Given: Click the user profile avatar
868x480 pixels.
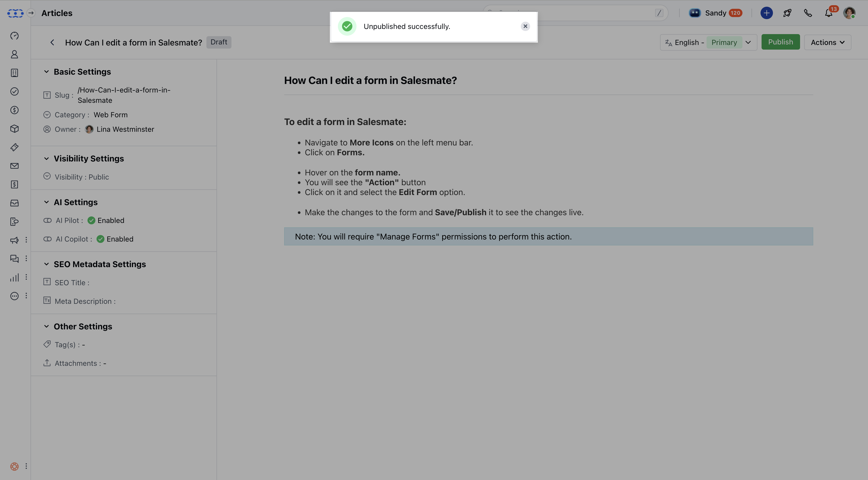Looking at the screenshot, I should [849, 13].
